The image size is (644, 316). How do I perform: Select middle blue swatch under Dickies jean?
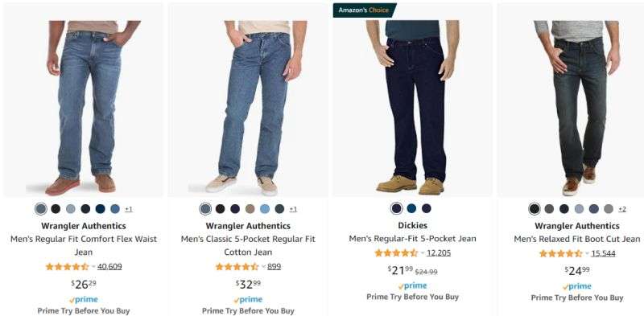(x=411, y=208)
